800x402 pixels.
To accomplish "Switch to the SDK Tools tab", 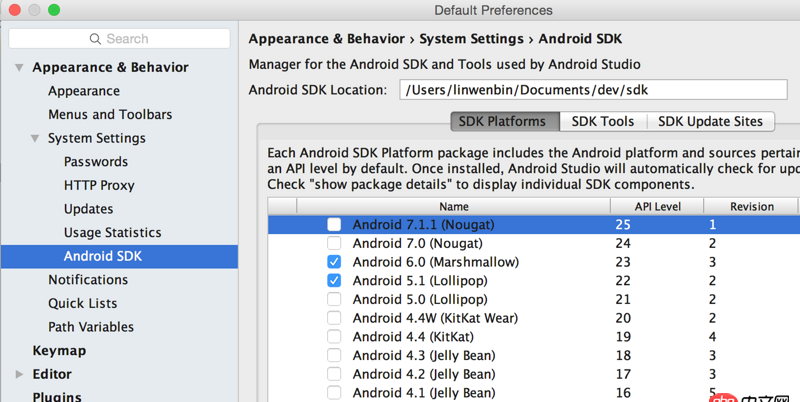I will (603, 121).
